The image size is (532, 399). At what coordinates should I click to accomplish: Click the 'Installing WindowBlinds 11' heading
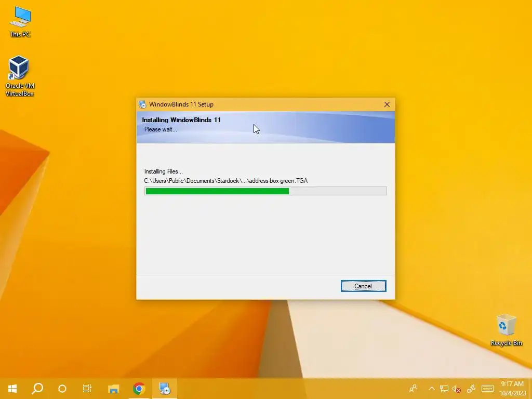[x=181, y=120]
